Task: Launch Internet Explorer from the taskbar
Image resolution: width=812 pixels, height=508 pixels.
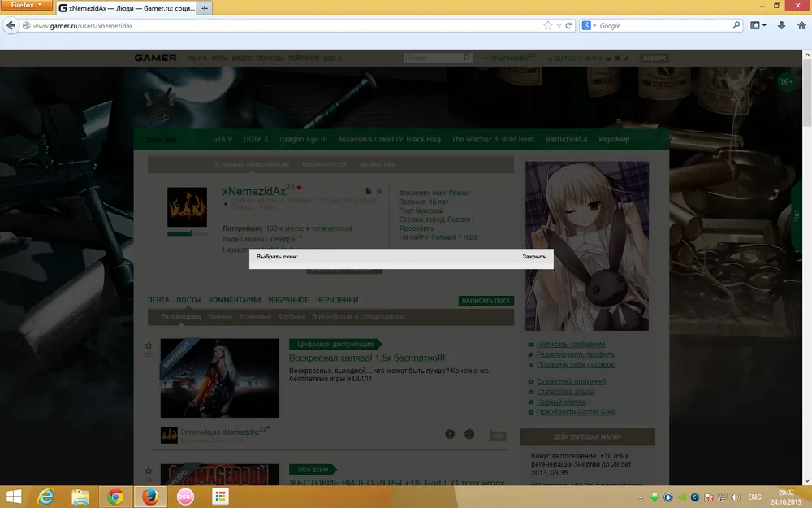Action: pos(46,496)
